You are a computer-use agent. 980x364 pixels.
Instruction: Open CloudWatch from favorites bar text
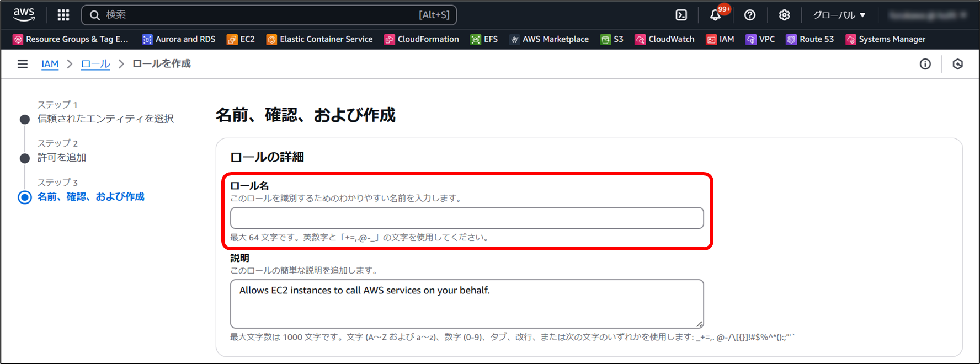coord(672,39)
